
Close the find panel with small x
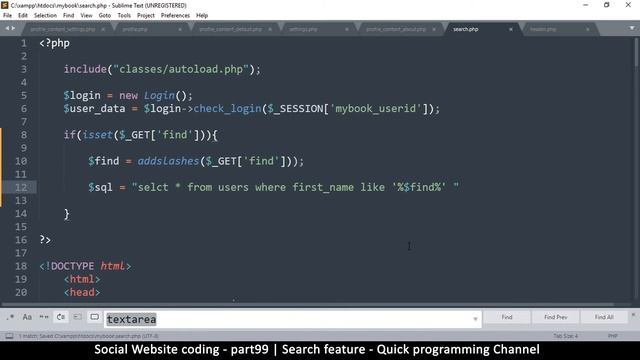tap(633, 315)
